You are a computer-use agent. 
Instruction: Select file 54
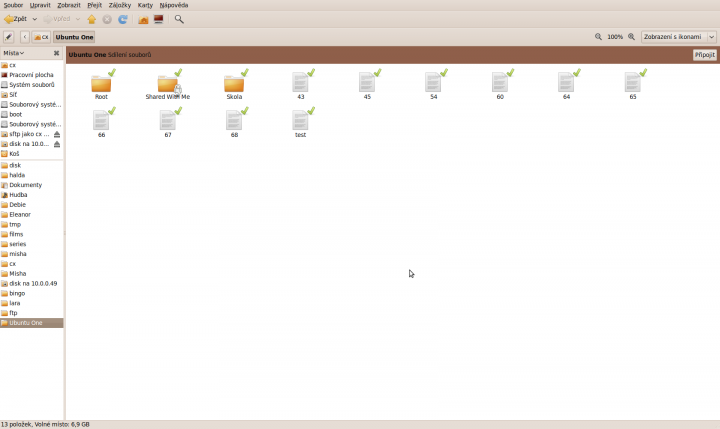coord(433,85)
